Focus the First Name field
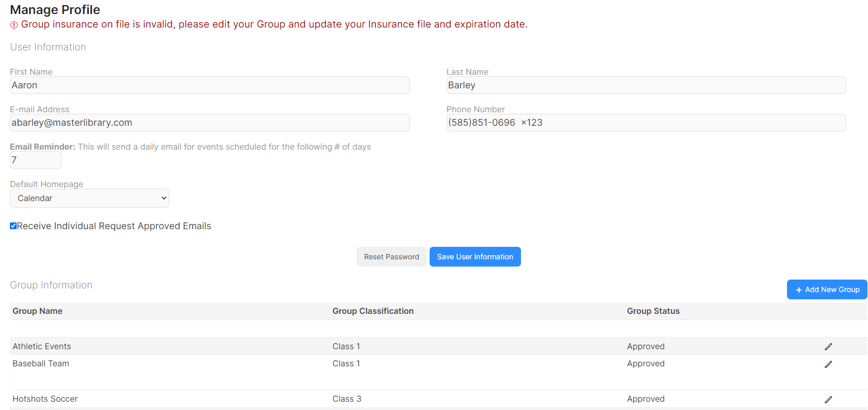The width and height of the screenshot is (868, 410). [x=210, y=85]
